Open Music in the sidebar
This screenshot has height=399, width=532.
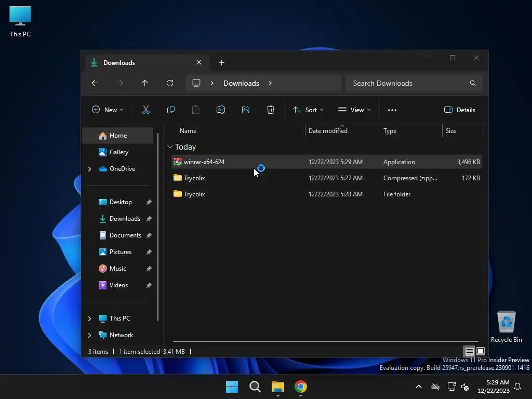117,269
